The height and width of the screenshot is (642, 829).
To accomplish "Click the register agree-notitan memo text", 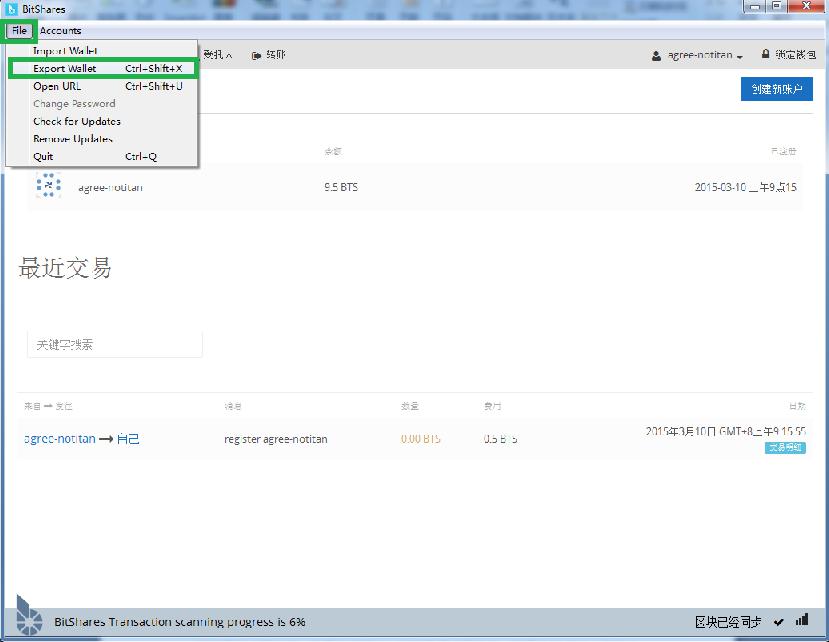I will 275,439.
